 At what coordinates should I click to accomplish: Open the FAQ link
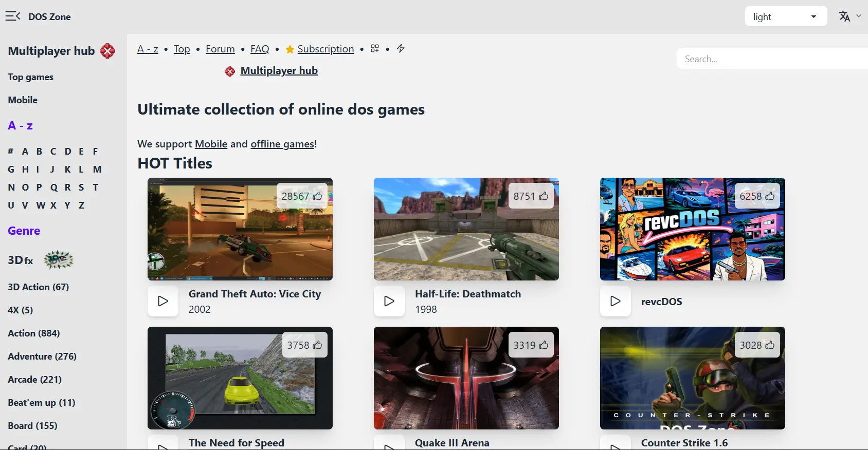click(x=260, y=49)
